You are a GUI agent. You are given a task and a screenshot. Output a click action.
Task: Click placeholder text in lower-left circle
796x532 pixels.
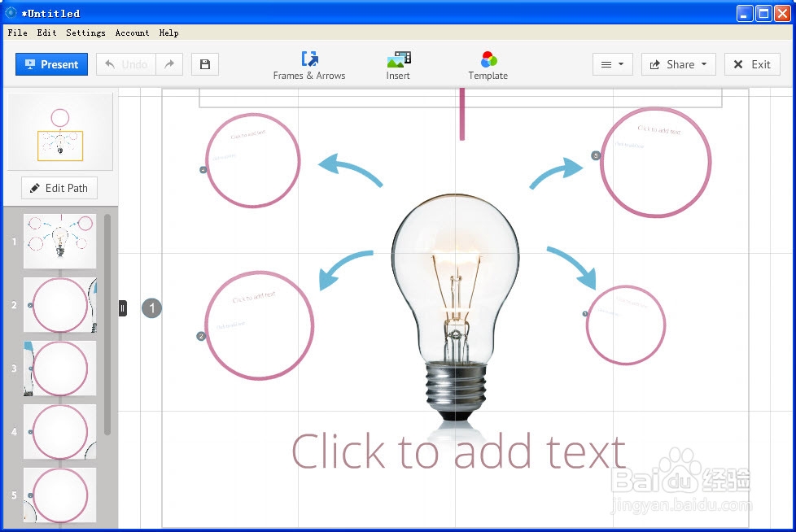254,297
